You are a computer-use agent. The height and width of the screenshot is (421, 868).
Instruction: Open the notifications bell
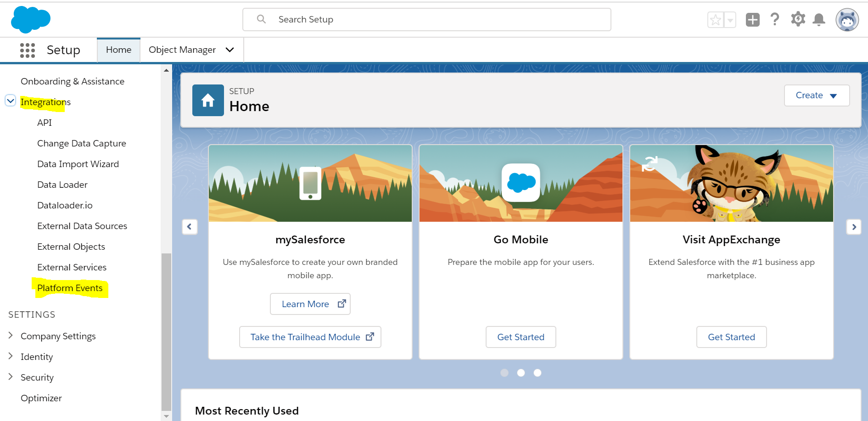pyautogui.click(x=819, y=20)
